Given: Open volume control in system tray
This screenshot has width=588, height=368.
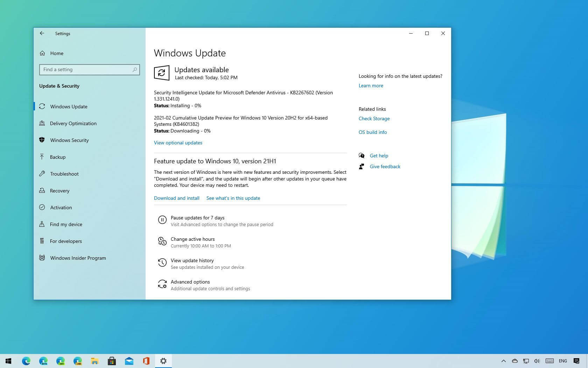Looking at the screenshot, I should coord(537,361).
